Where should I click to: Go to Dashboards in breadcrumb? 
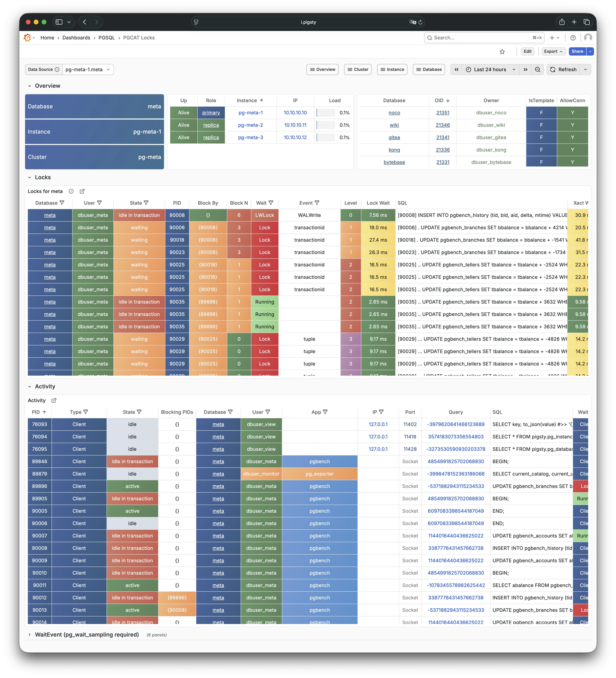76,38
